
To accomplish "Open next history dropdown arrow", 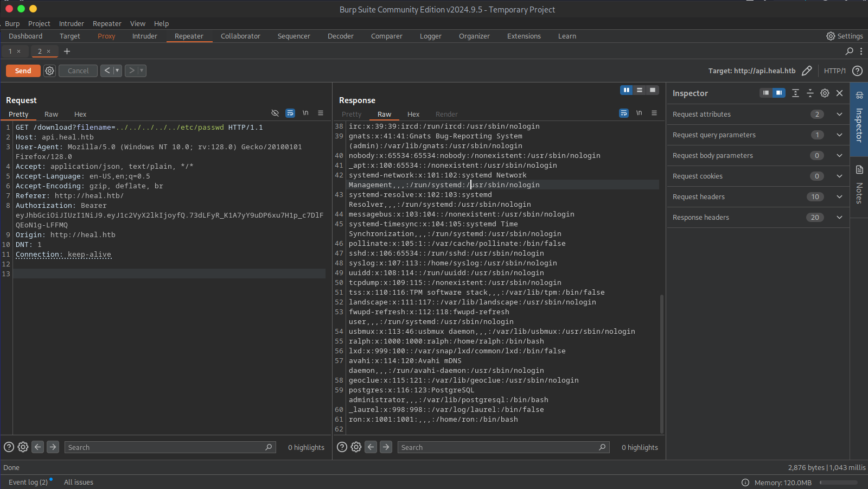I will tap(142, 71).
